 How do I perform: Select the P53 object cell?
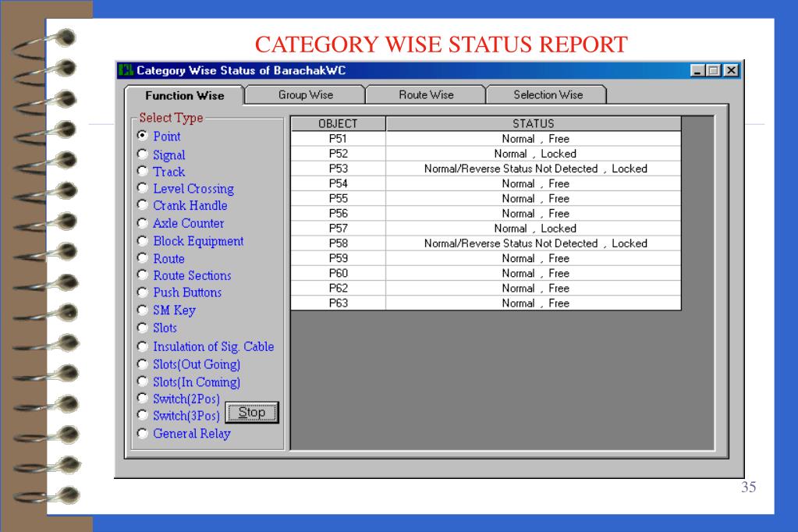[x=338, y=168]
